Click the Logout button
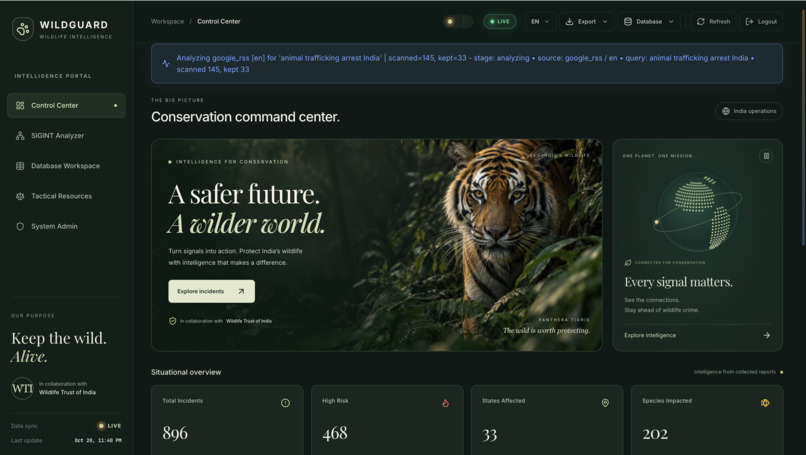806x455 pixels. [761, 22]
